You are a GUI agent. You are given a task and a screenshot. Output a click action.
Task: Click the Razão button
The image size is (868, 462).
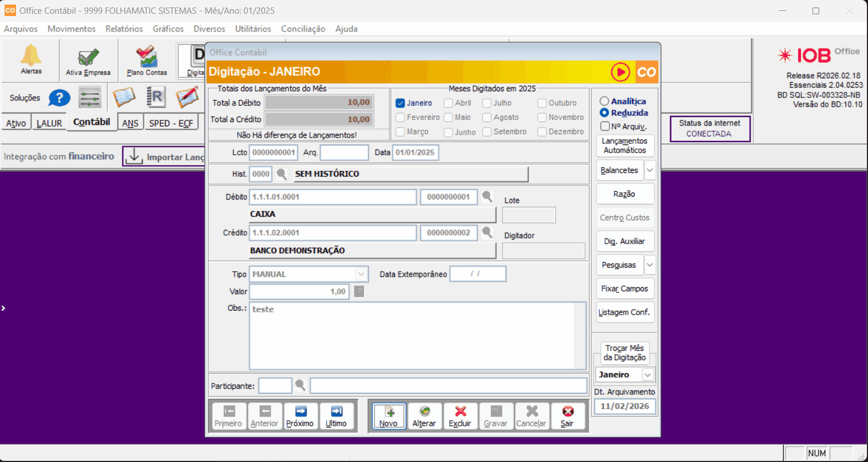[625, 194]
